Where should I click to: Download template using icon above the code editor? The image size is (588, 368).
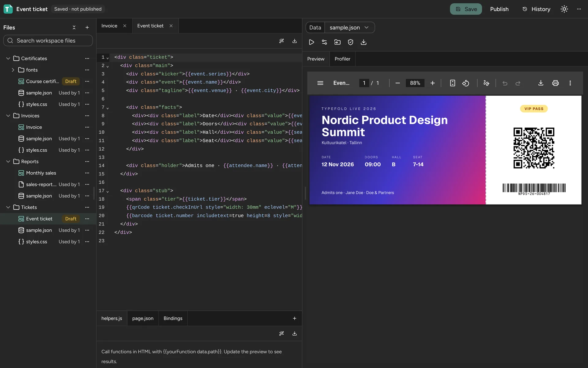(295, 41)
